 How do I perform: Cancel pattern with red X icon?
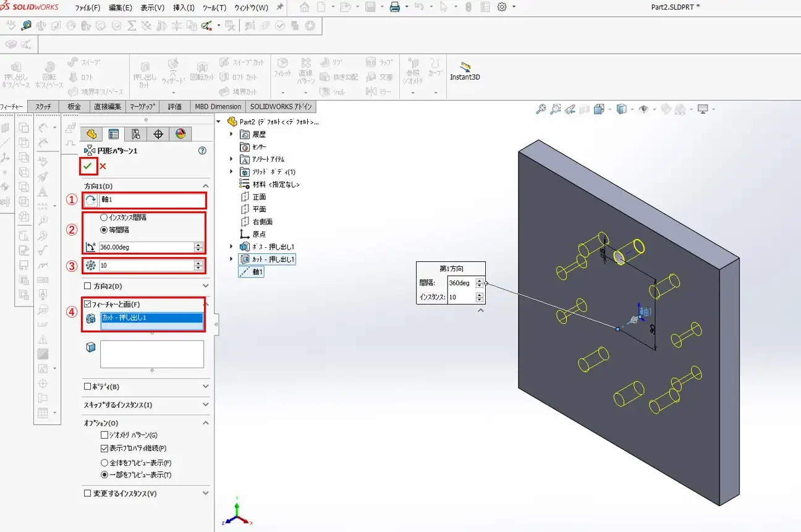(103, 166)
